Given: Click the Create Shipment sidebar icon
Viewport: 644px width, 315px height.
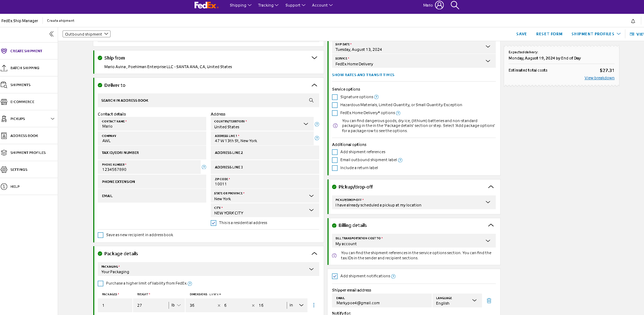Looking at the screenshot, I should coord(4,51).
